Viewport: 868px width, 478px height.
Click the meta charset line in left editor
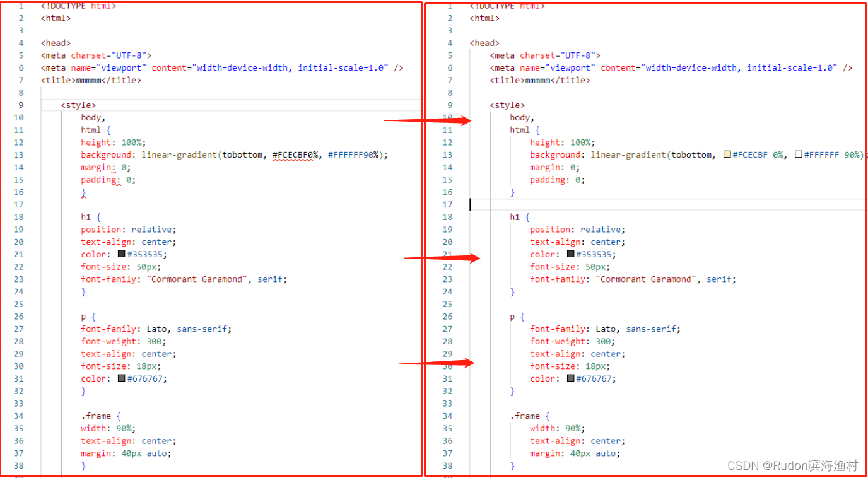tap(96, 55)
